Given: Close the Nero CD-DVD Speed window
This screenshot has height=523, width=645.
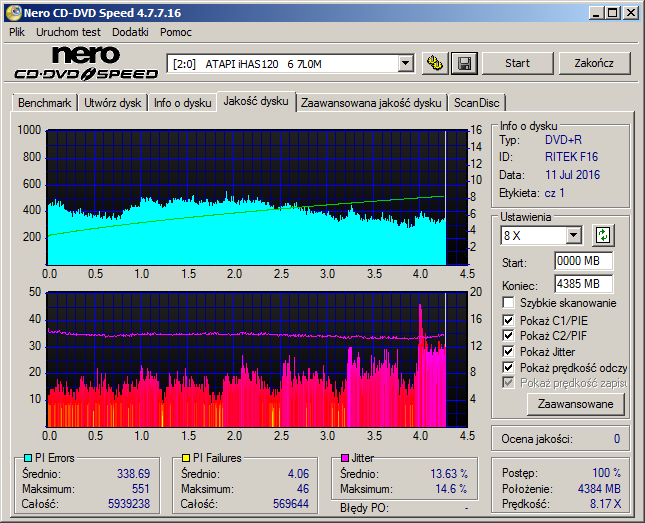Looking at the screenshot, I should pos(630,13).
